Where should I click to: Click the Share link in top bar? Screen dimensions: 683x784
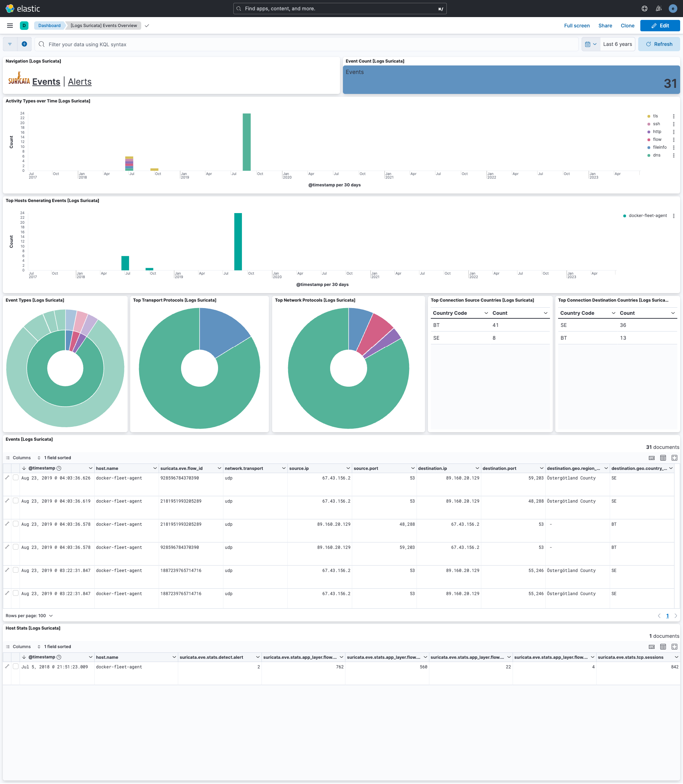point(605,26)
